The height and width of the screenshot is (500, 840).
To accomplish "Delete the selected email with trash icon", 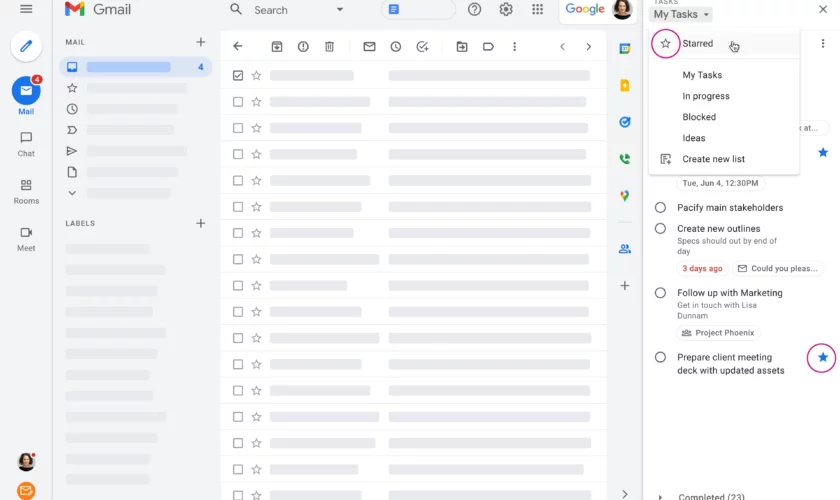I will click(x=329, y=47).
